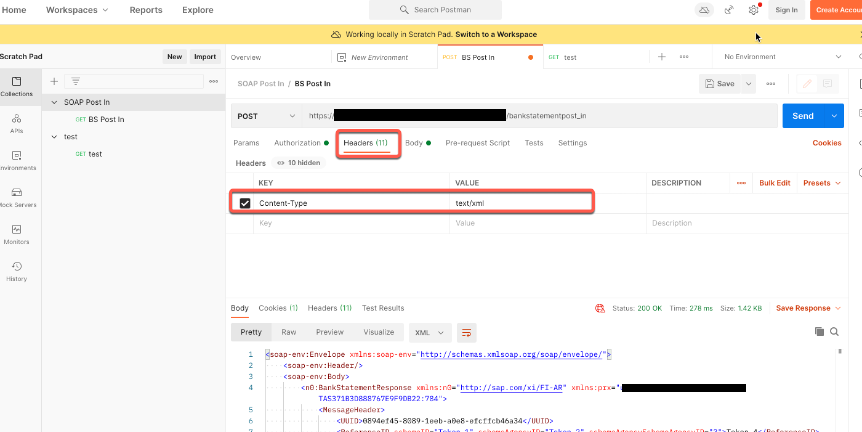Toggle the word wrap icon in response
862x432 pixels.
point(466,331)
